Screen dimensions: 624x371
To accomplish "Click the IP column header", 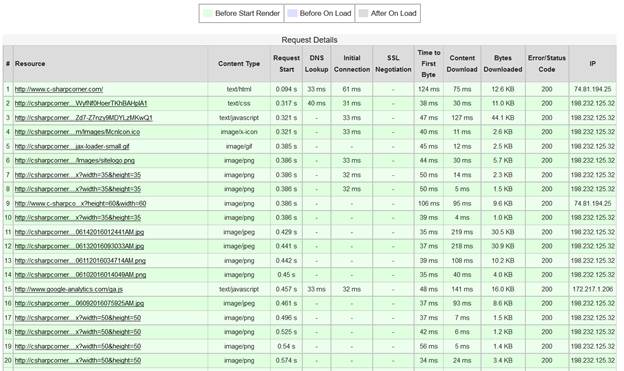I will pos(593,64).
